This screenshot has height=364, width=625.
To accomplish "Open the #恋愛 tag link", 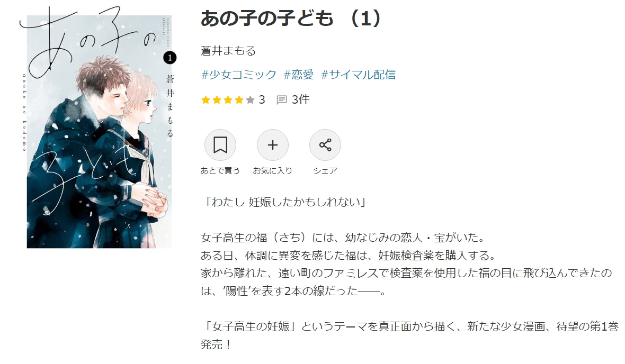I will 299,75.
